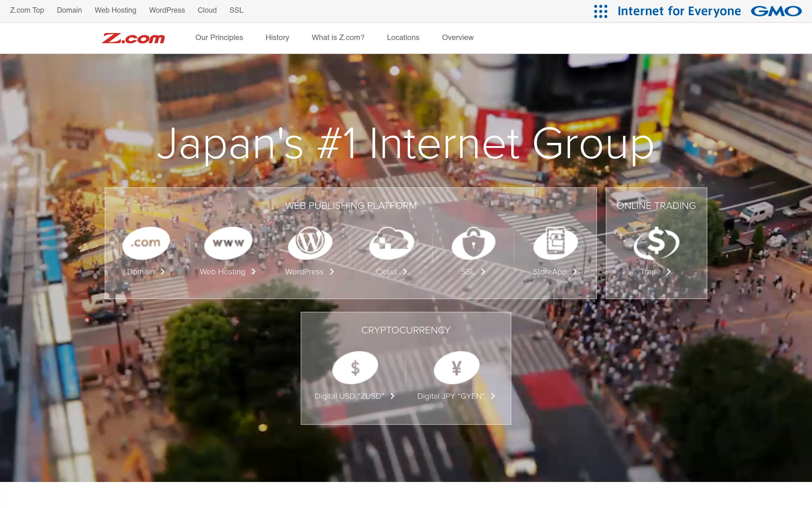Screen dimensions: 812x508
Task: Open Web Hosting in the top bar
Action: click(x=115, y=10)
